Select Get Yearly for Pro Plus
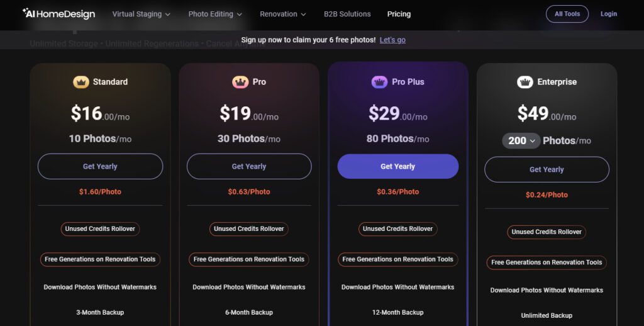This screenshot has height=326, width=644. [x=398, y=167]
